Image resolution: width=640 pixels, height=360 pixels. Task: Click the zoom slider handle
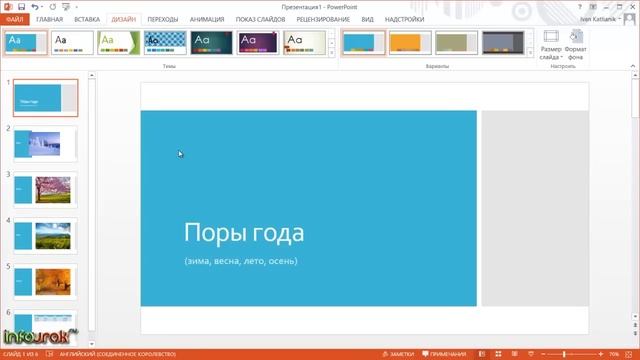tap(564, 354)
